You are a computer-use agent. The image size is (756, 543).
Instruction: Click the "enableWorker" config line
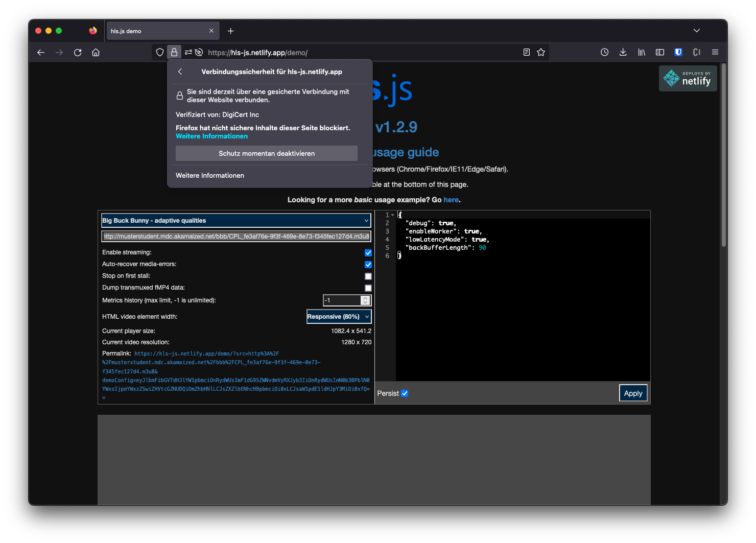point(443,231)
